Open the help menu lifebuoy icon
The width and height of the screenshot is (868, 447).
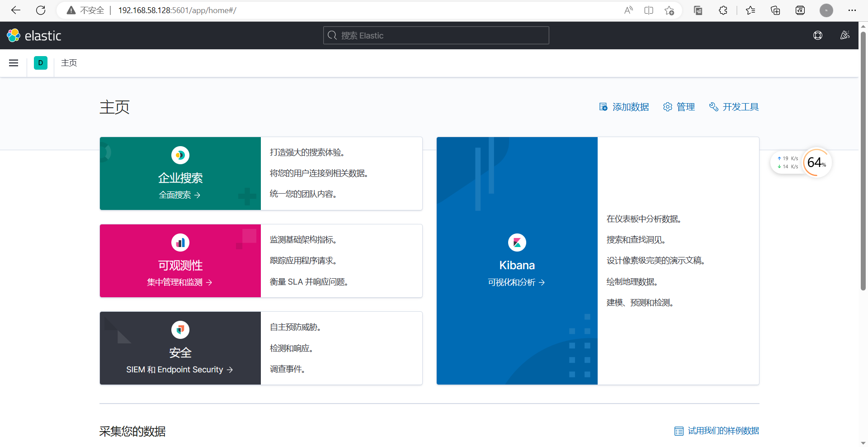[818, 35]
